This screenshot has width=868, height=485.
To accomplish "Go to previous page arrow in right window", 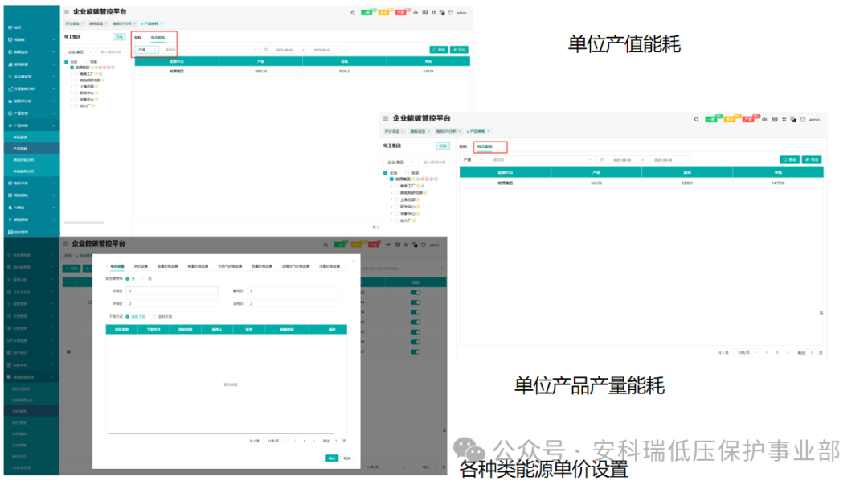I will click(767, 352).
